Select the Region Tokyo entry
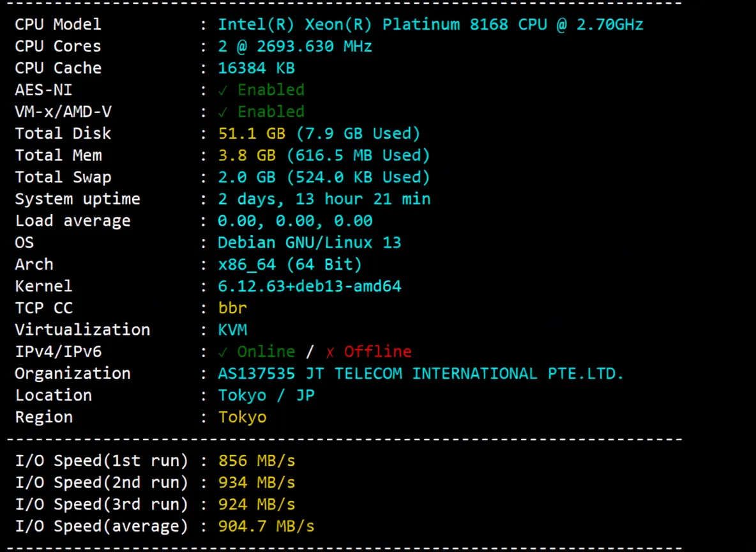The width and height of the screenshot is (756, 552). [x=242, y=417]
